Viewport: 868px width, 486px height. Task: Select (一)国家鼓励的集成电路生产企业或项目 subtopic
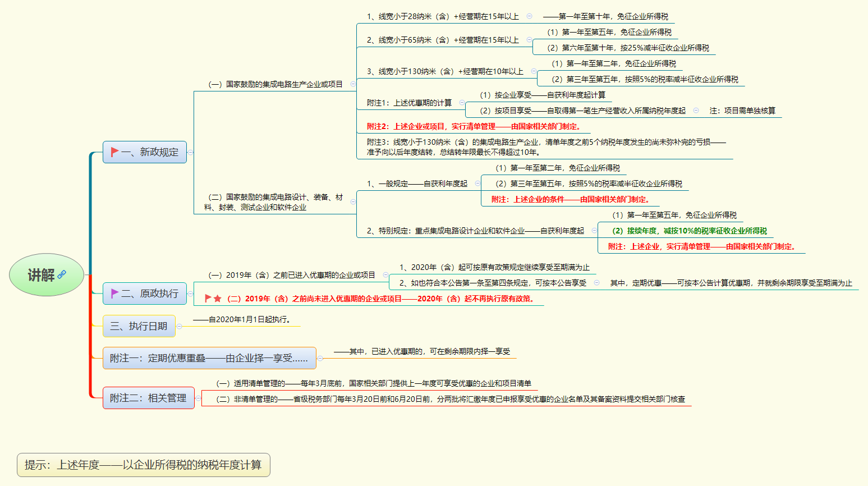click(275, 84)
